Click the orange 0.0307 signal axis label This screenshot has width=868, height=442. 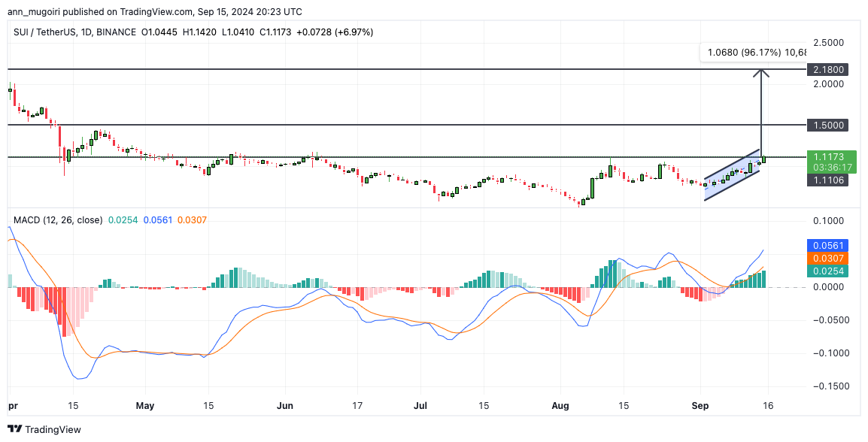pos(827,258)
